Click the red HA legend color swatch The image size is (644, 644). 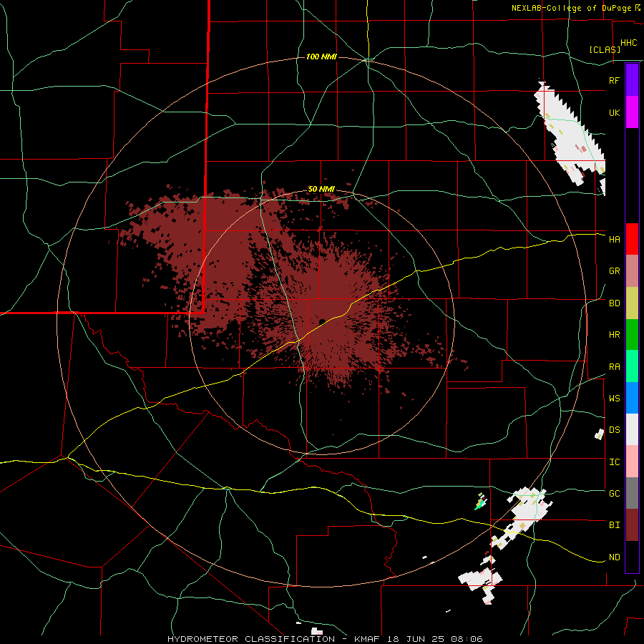632,239
